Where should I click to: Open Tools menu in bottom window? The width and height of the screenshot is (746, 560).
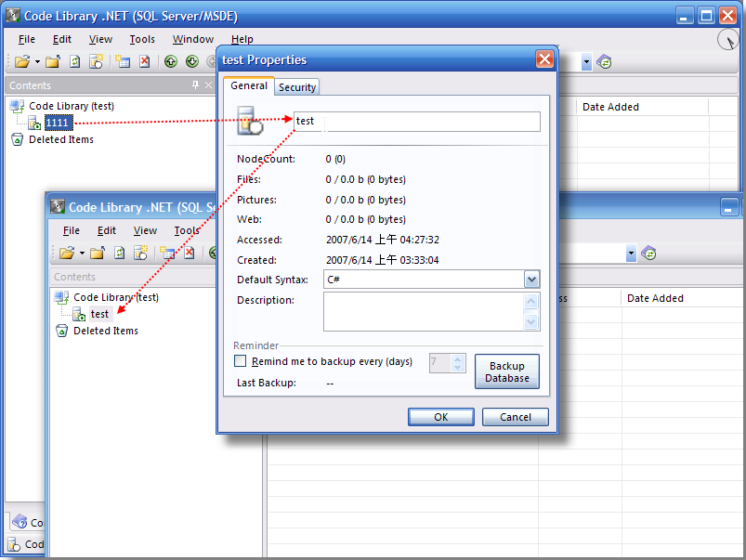pyautogui.click(x=187, y=230)
